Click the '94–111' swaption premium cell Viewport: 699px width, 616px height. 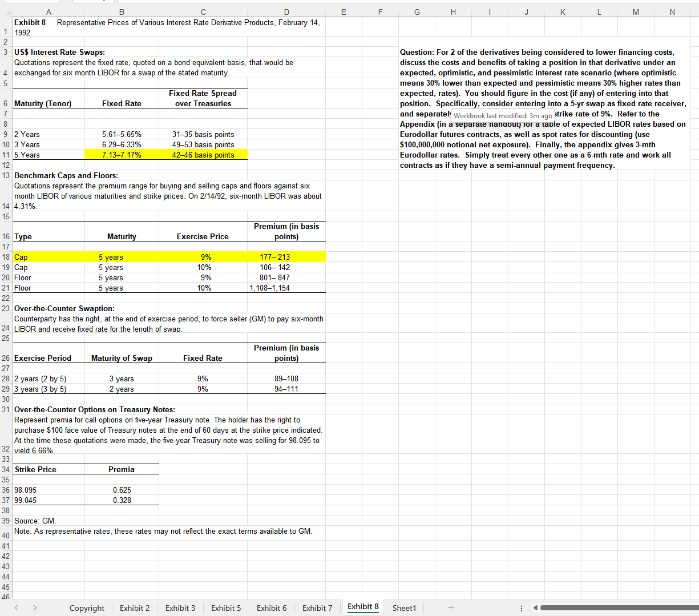tap(286, 389)
